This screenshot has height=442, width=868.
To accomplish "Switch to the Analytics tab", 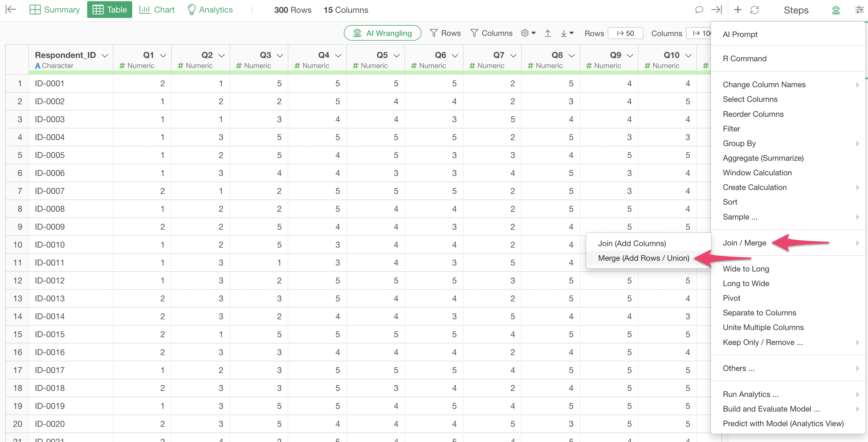I will [210, 10].
